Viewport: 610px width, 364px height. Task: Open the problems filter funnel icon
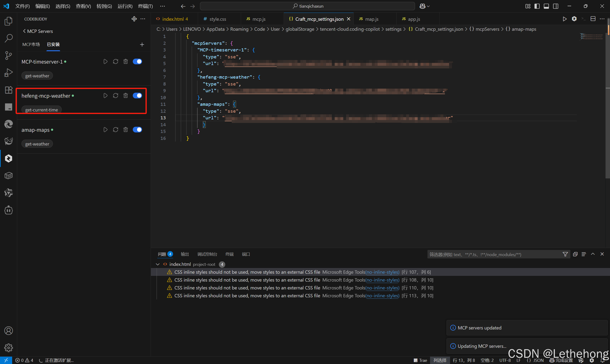pos(565,254)
